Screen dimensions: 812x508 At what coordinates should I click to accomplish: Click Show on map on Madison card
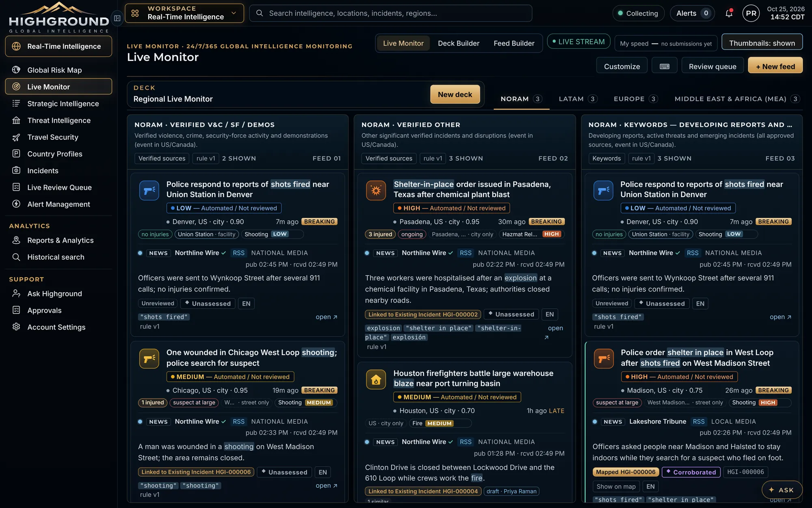tap(616, 486)
